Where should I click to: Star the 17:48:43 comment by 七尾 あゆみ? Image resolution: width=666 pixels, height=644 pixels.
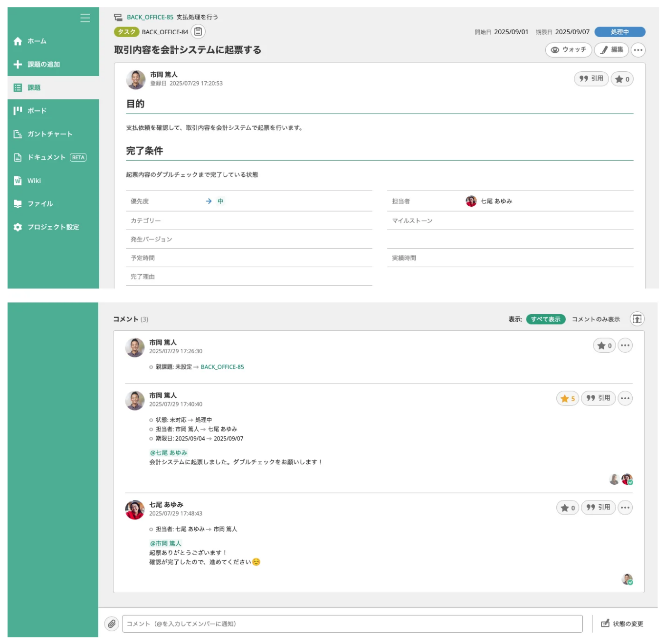point(568,508)
